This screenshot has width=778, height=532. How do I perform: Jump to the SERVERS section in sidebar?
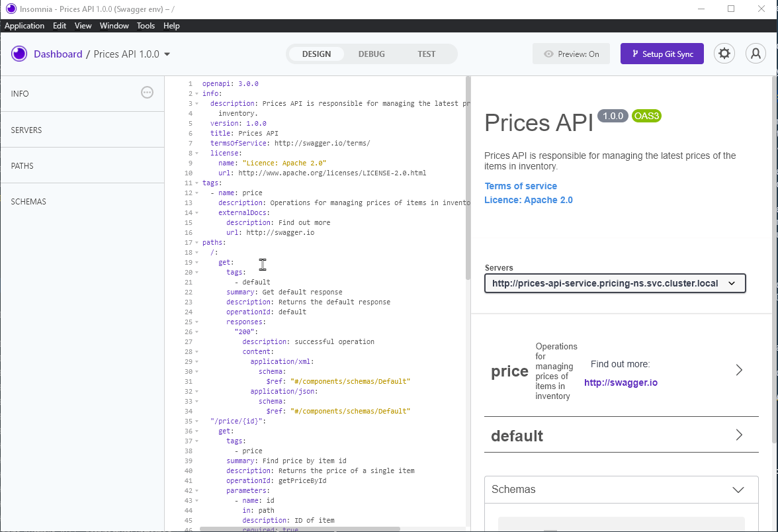point(82,130)
